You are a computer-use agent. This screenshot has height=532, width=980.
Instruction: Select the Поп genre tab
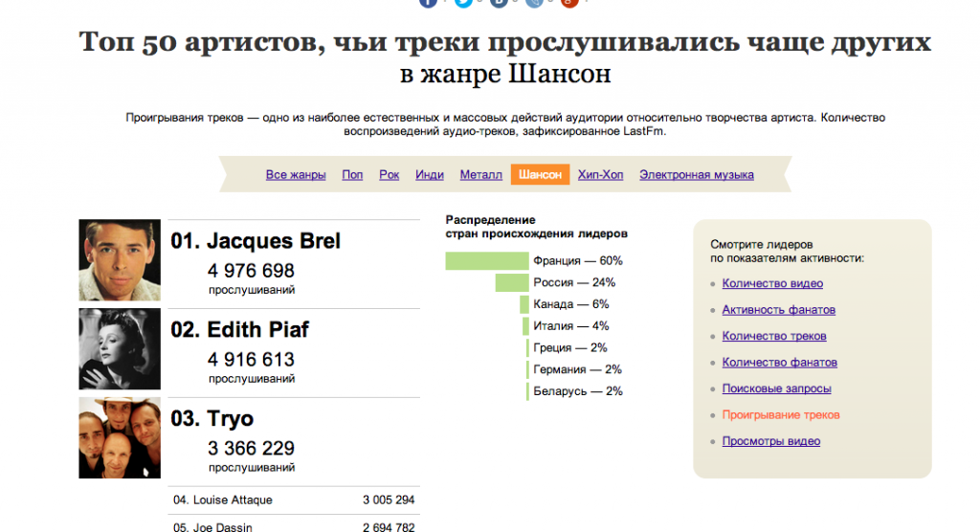coord(352,175)
